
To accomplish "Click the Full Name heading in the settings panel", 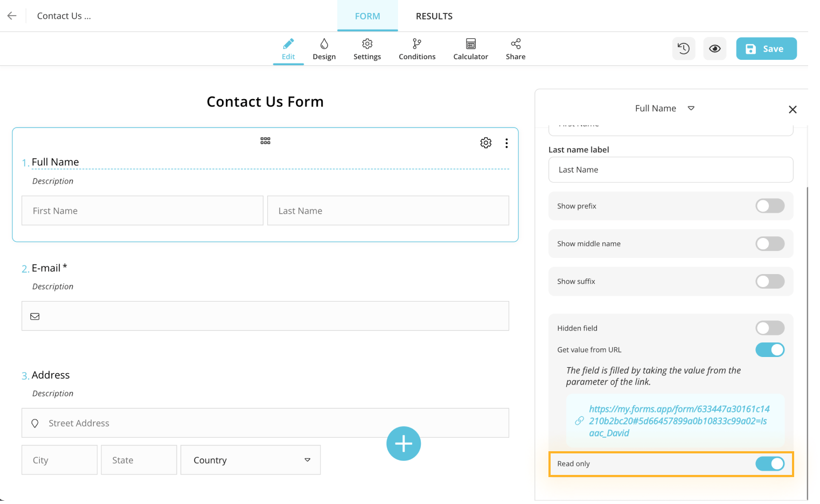I will [x=656, y=108].
